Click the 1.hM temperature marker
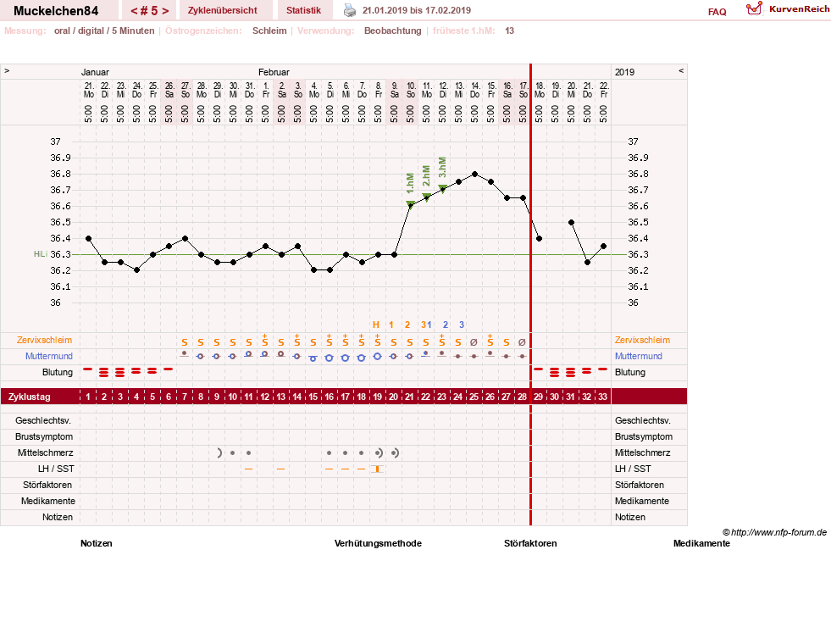 (x=410, y=204)
